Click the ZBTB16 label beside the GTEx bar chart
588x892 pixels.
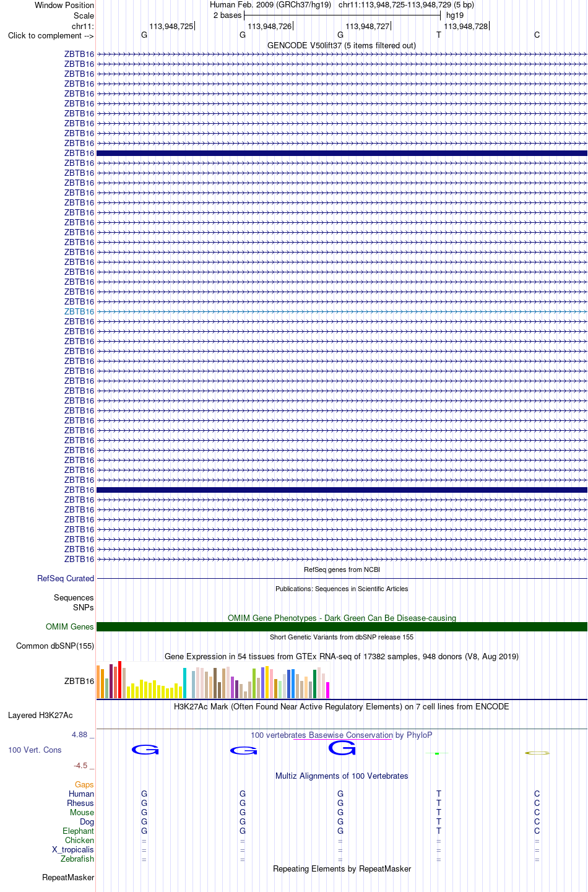point(79,681)
